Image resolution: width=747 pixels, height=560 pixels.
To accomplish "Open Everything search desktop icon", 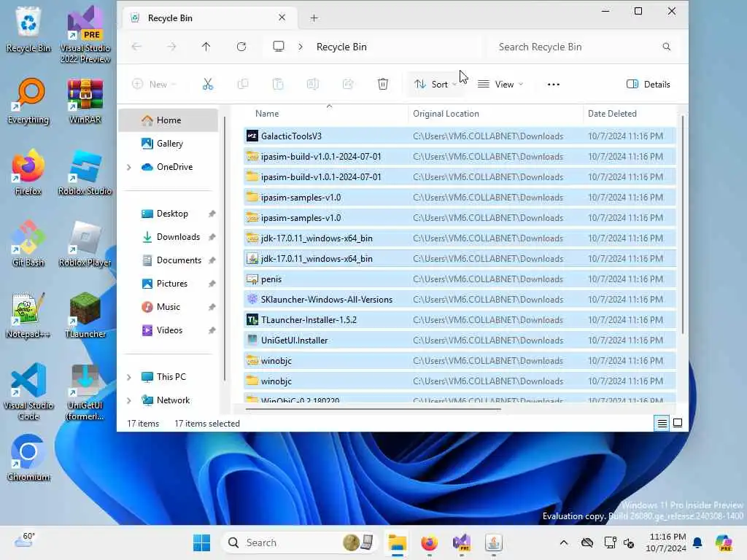I will [28, 101].
